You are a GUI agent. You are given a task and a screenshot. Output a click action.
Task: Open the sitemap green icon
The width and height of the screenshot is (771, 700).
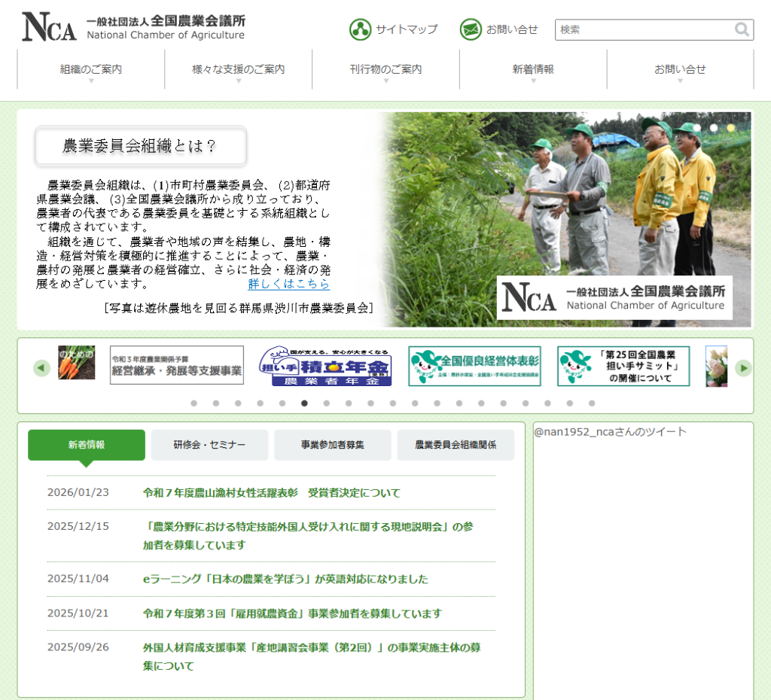(360, 29)
